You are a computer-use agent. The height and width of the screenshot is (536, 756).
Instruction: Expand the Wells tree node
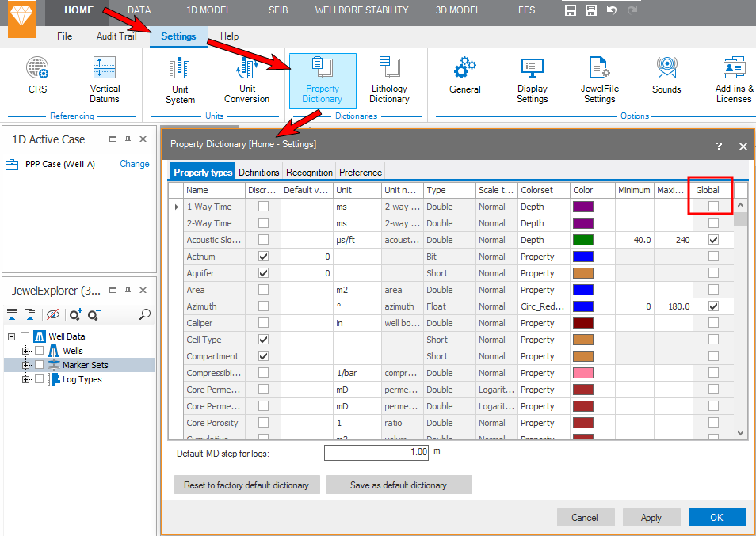pyautogui.click(x=26, y=351)
